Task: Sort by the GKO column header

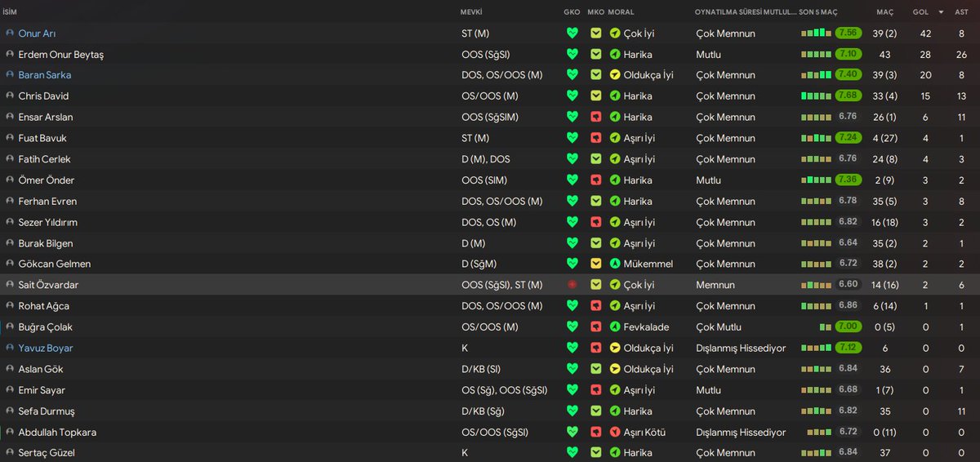Action: [572, 12]
